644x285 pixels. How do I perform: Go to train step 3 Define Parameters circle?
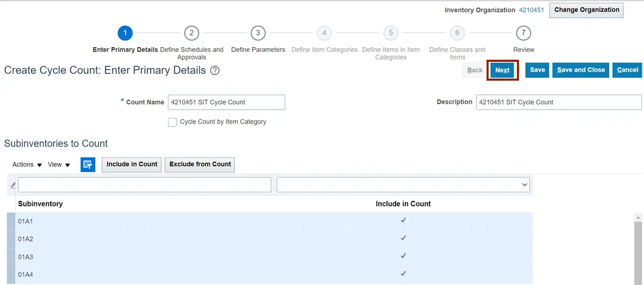click(258, 34)
